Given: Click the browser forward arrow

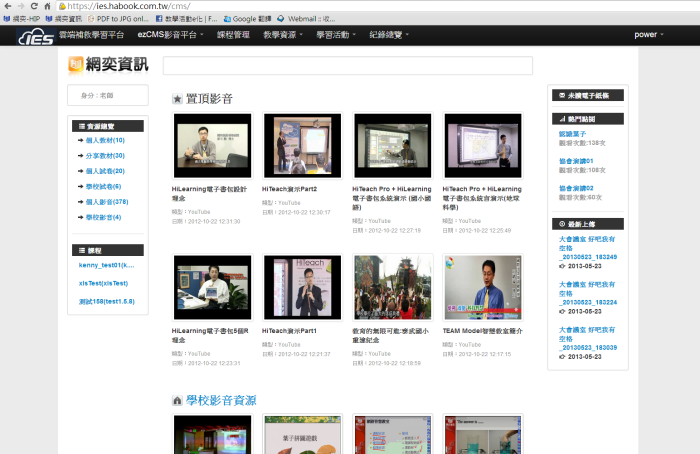Looking at the screenshot, I should click(21, 6).
